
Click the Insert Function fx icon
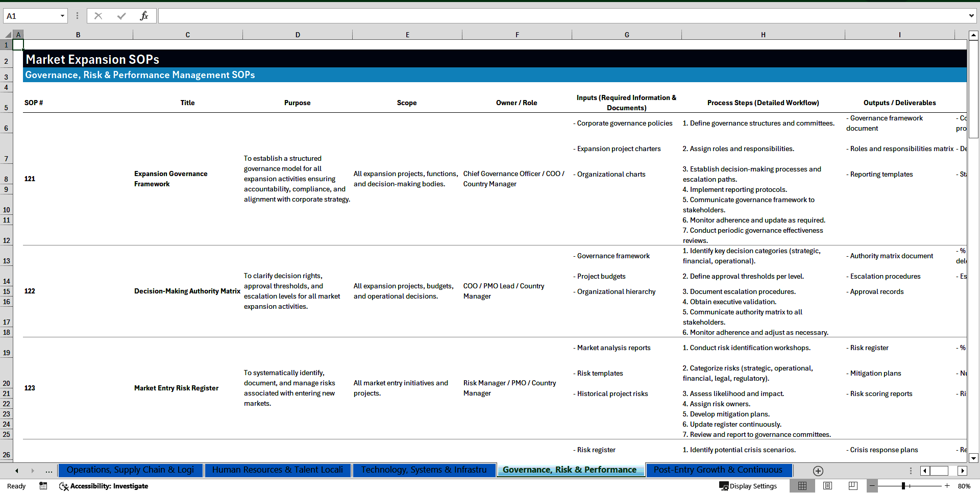pos(144,16)
